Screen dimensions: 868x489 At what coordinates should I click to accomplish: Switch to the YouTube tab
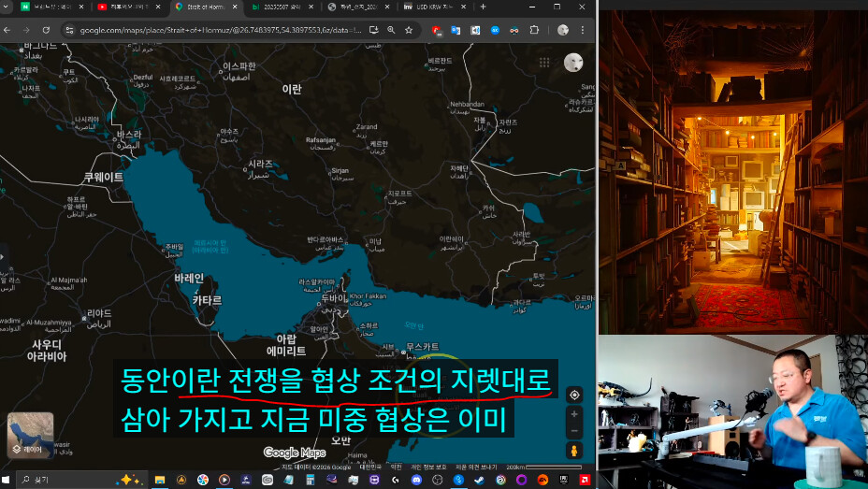(x=128, y=7)
